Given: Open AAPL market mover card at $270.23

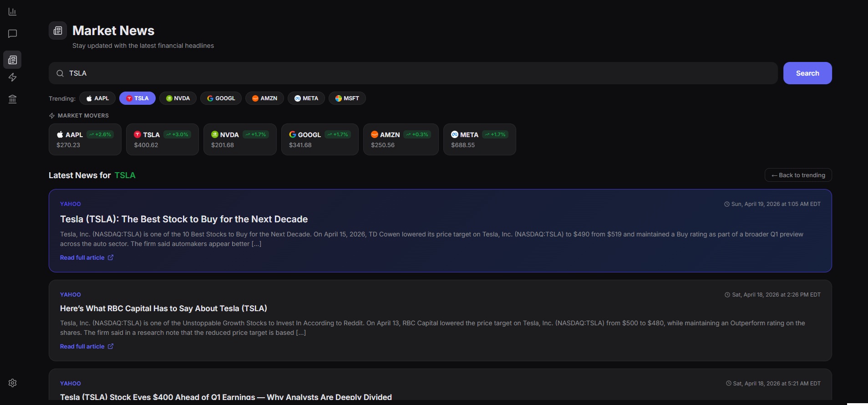Looking at the screenshot, I should (85, 139).
